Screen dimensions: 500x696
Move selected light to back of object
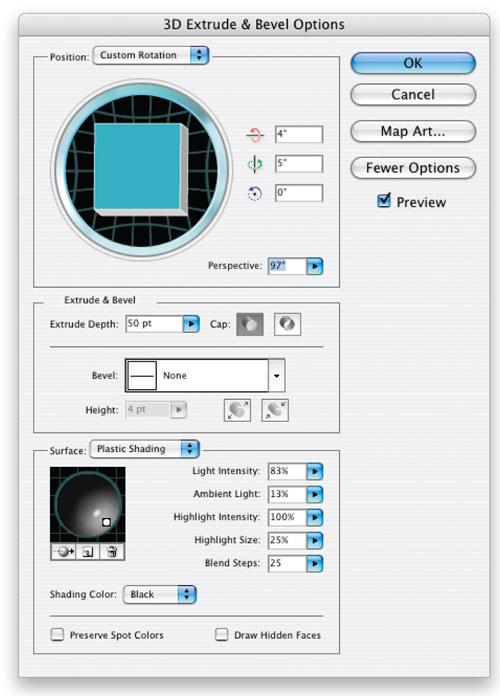(x=63, y=552)
